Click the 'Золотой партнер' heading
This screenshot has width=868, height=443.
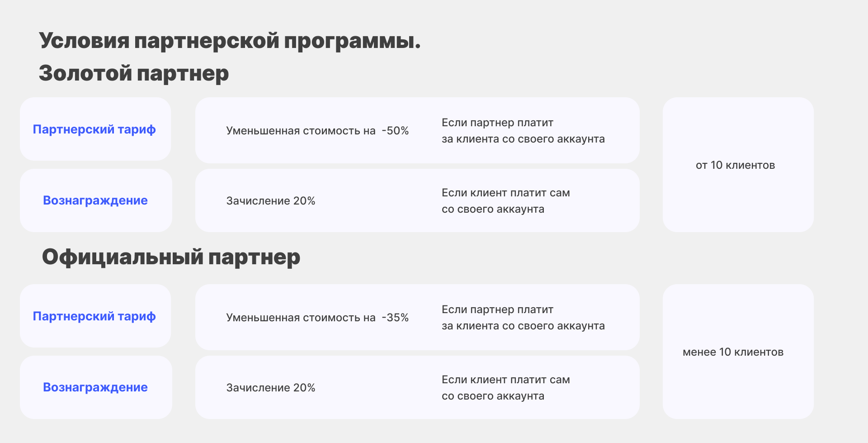point(134,73)
